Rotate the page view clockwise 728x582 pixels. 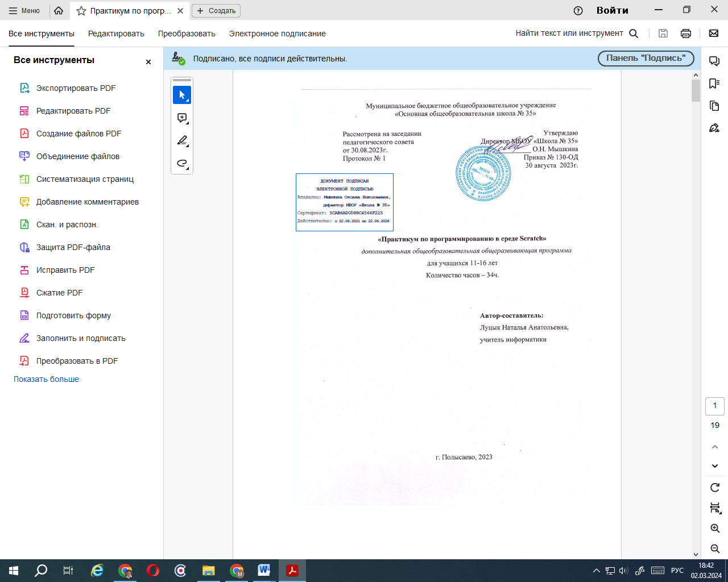point(715,488)
